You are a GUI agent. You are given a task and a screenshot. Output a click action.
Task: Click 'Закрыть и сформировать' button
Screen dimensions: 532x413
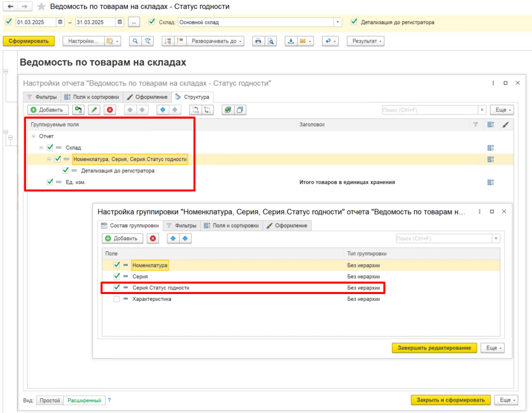(450, 400)
